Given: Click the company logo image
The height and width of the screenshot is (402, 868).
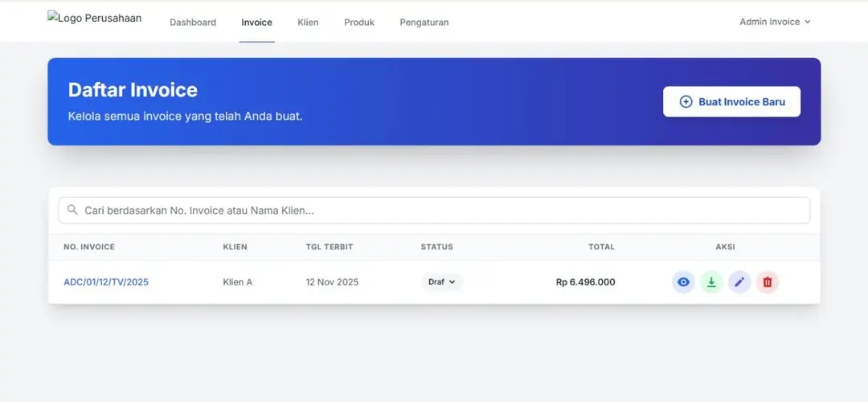Looking at the screenshot, I should coord(94,18).
